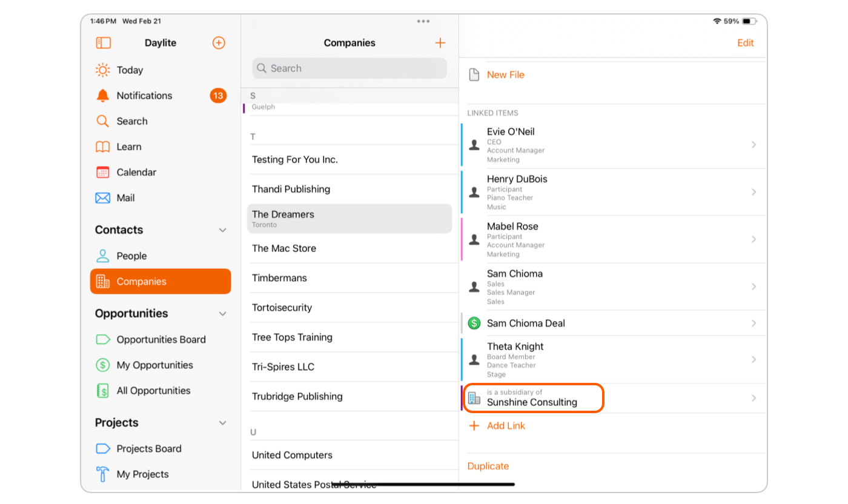Viewport: 848px width, 504px height.
Task: Tap the circled plus icon beside Daylite
Action: 219,43
